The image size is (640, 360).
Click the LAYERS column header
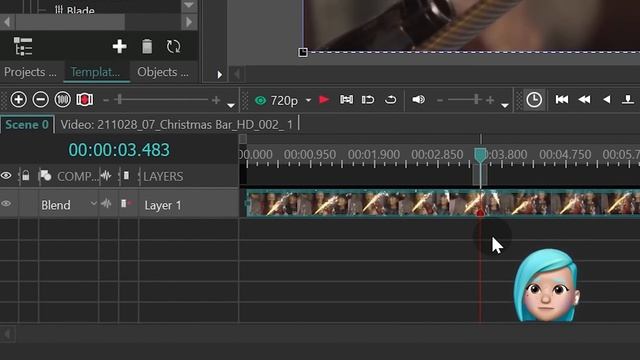163,176
